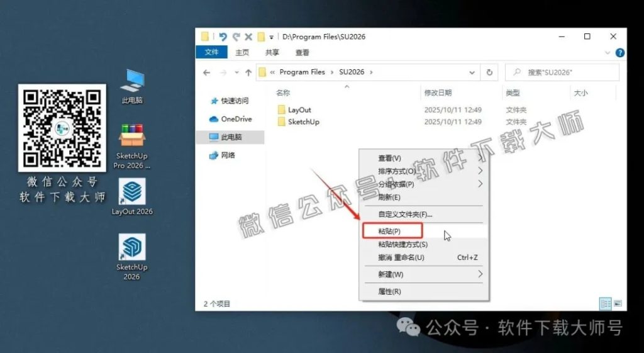Expand the chevron after SU2026 breadcrumb
This screenshot has height=353, width=644.
tap(371, 72)
